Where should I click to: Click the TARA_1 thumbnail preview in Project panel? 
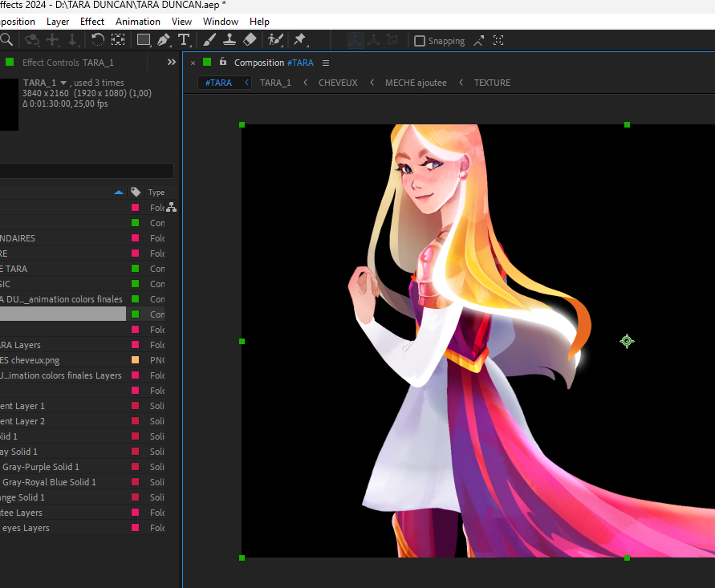[x=9, y=104]
